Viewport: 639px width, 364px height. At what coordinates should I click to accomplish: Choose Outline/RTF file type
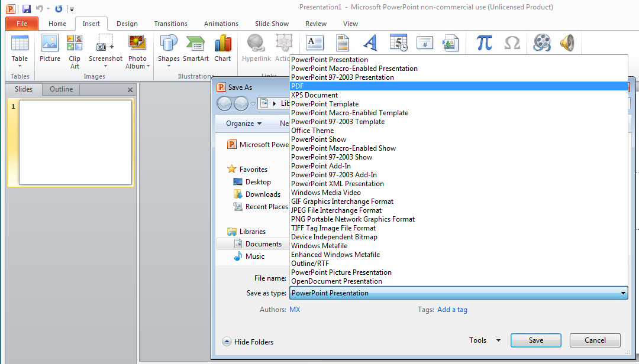point(459,264)
